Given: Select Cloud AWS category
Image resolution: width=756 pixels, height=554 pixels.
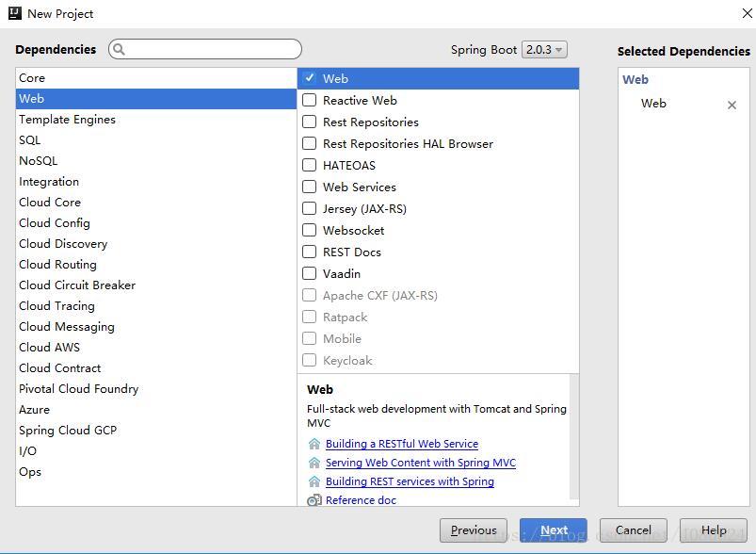Looking at the screenshot, I should click(x=155, y=348).
